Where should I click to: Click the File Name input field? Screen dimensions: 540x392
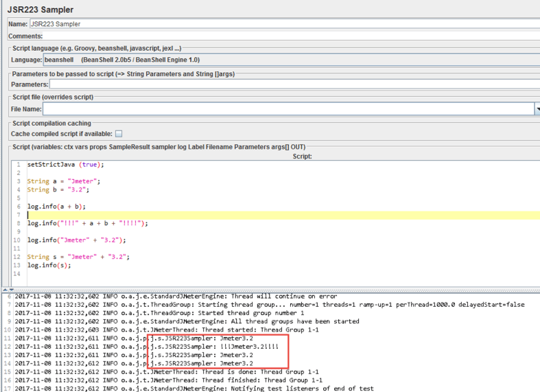coord(289,109)
